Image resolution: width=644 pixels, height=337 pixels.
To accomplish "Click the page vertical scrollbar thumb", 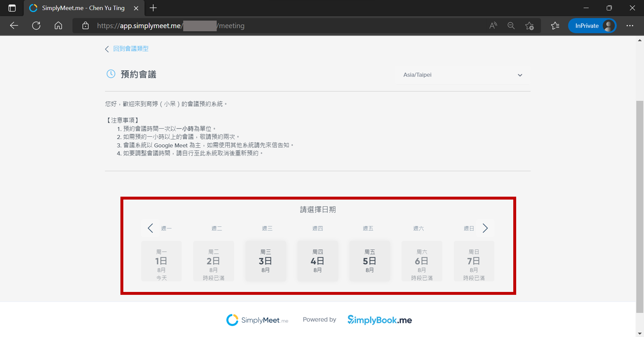I will pyautogui.click(x=639, y=207).
